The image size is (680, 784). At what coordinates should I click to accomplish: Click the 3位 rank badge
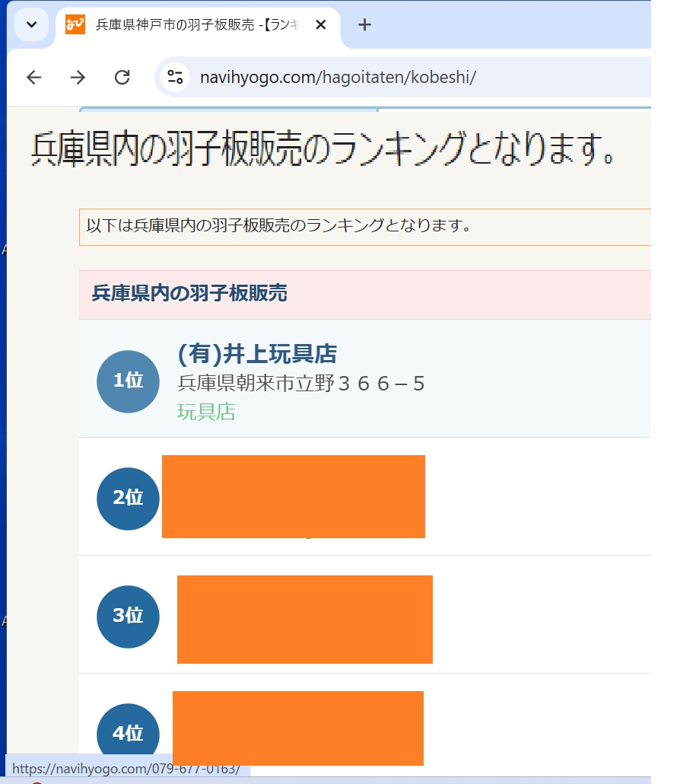click(128, 617)
